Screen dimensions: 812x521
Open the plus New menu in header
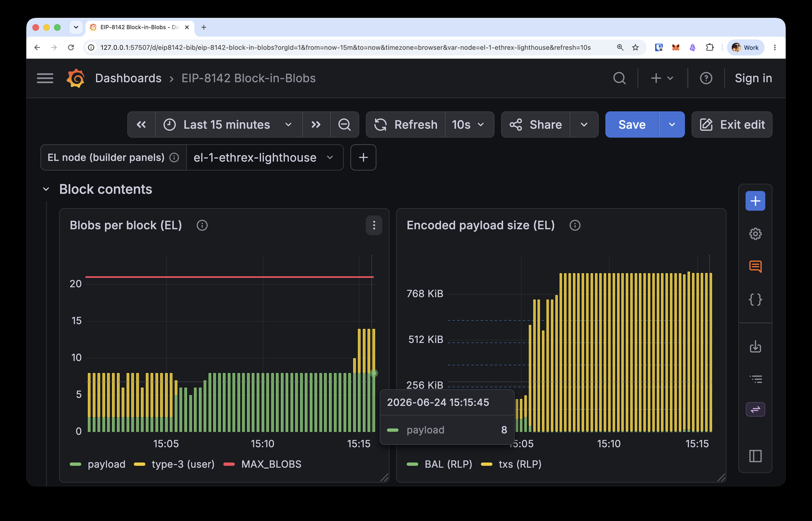click(x=662, y=78)
